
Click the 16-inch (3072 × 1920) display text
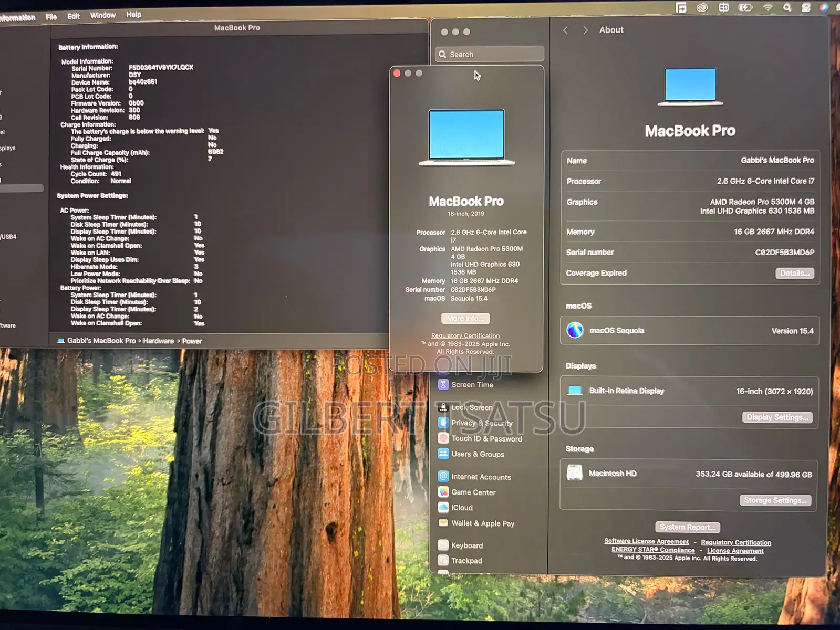point(774,391)
